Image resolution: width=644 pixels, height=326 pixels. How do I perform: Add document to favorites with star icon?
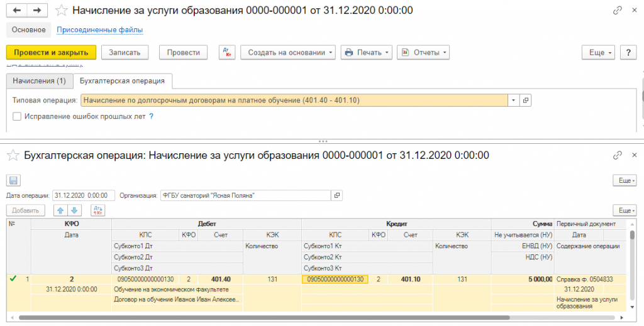(61, 11)
